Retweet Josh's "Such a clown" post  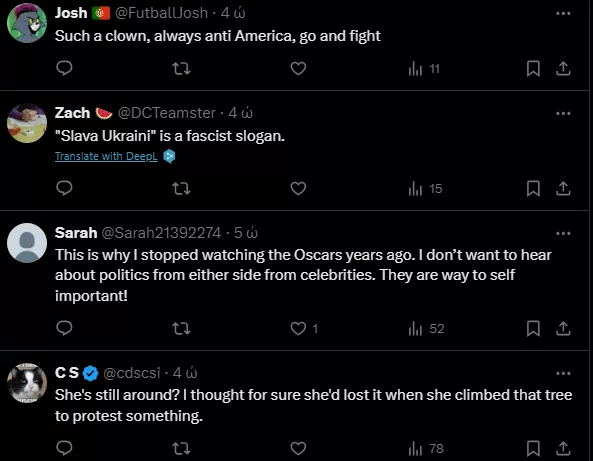tap(181, 68)
